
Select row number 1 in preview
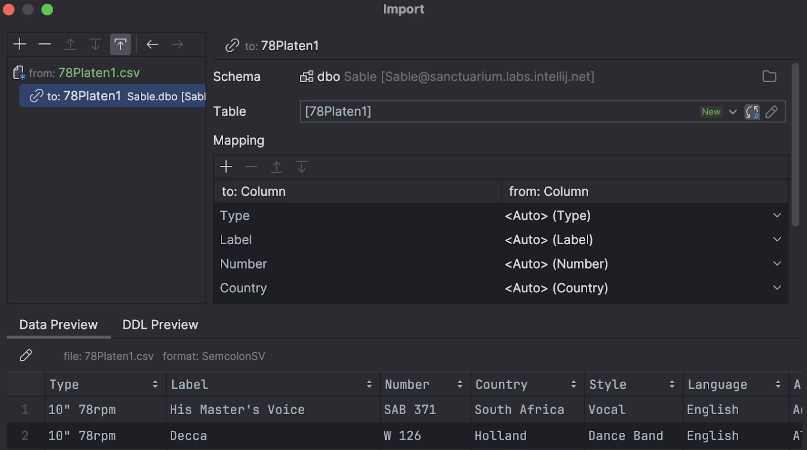(25, 410)
